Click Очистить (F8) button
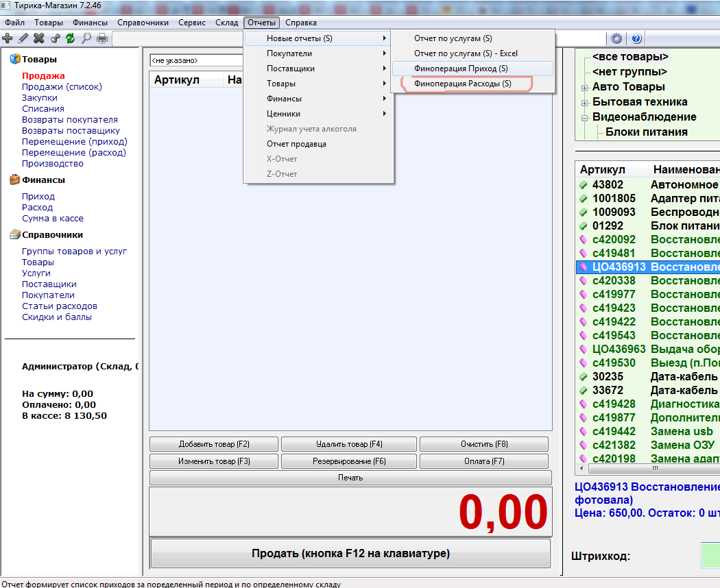Viewport: 720px width, 588px height. (x=484, y=444)
